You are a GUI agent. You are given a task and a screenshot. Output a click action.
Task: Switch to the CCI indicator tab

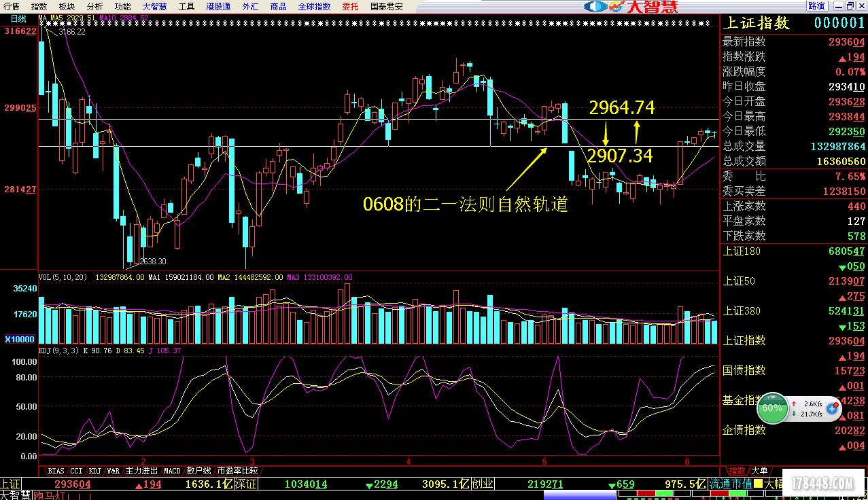click(76, 470)
